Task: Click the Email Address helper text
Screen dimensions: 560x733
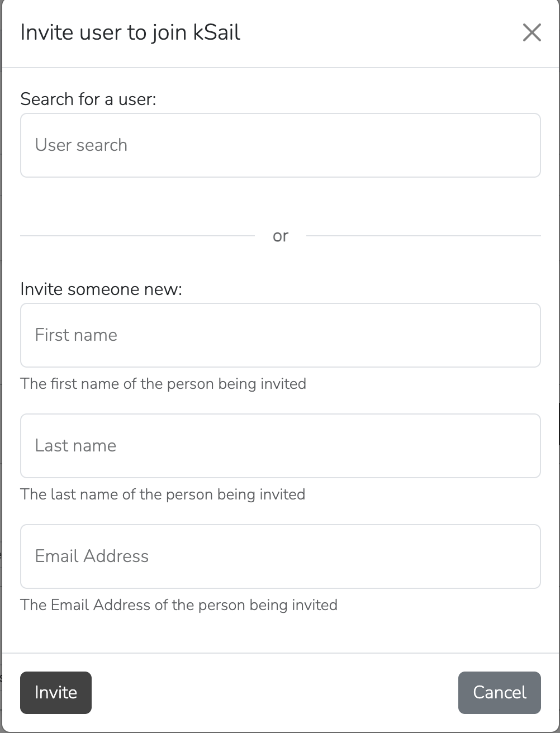Action: [179, 605]
